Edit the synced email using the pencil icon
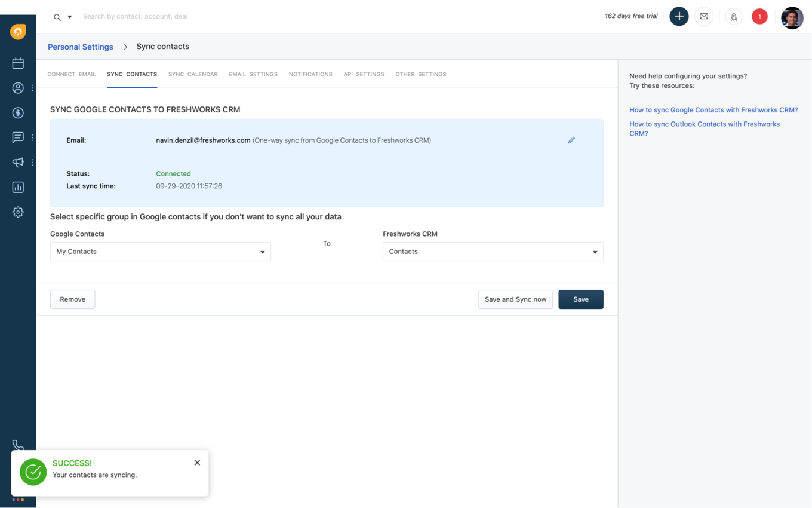812x508 pixels. coord(571,140)
